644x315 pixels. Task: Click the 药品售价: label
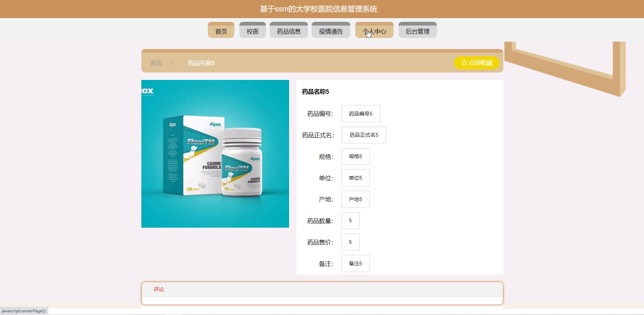point(320,242)
